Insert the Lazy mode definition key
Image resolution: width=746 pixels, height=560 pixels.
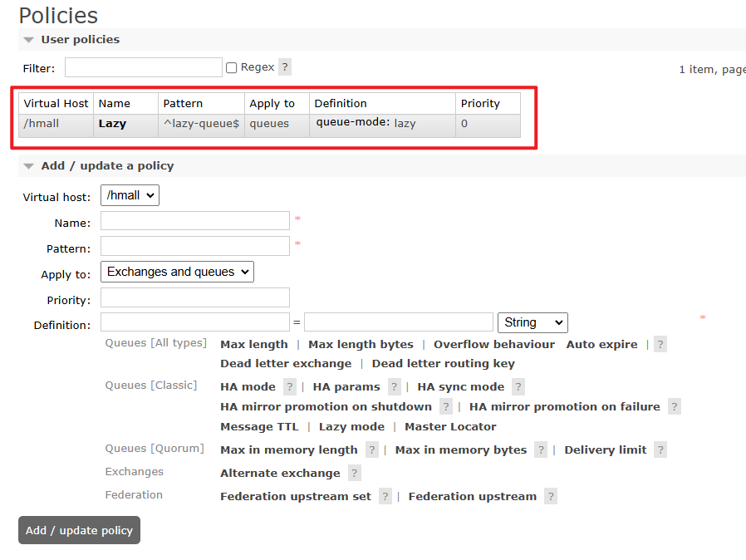(x=351, y=427)
